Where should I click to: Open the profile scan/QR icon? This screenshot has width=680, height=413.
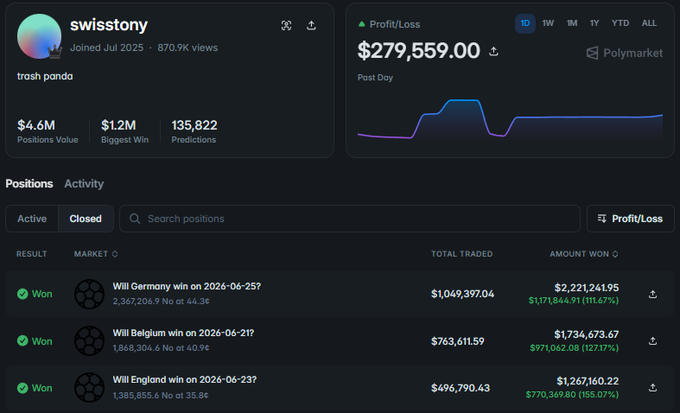(286, 26)
